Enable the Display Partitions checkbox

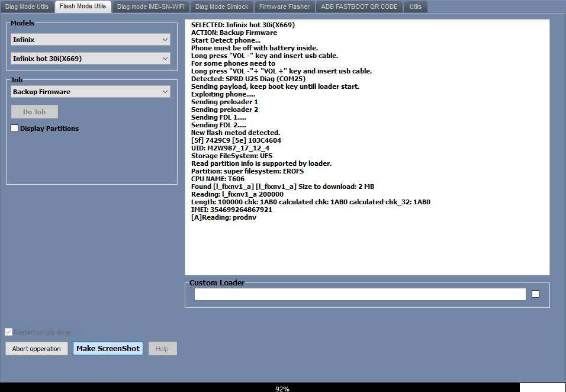point(14,128)
